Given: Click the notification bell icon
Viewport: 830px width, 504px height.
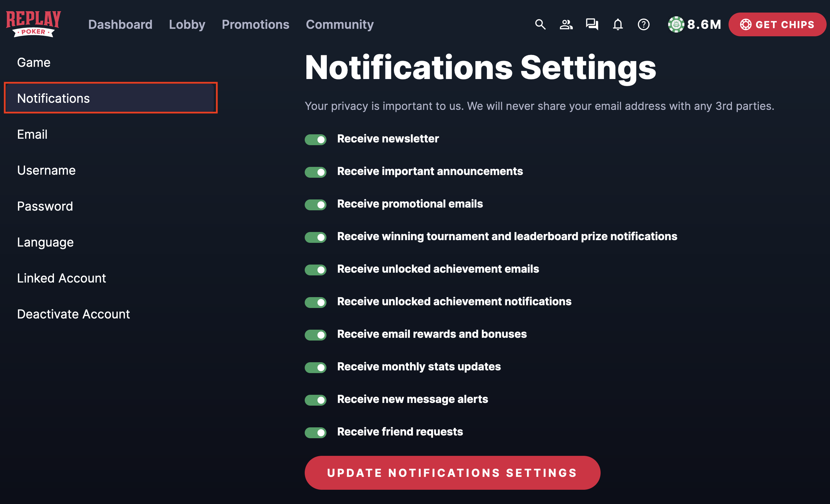Looking at the screenshot, I should [x=618, y=24].
